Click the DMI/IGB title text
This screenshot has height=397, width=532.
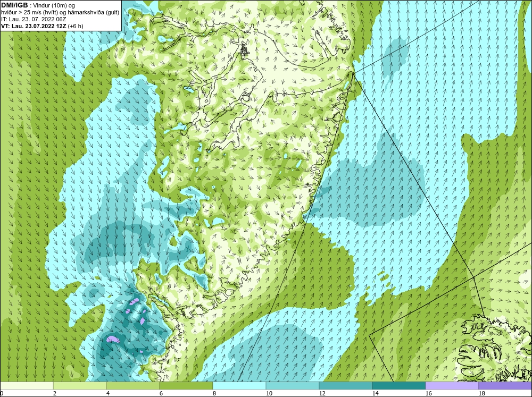(14, 5)
